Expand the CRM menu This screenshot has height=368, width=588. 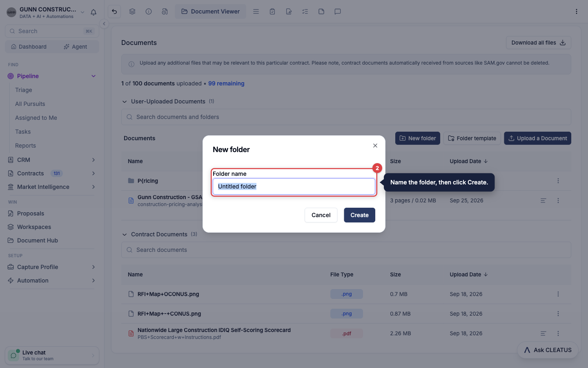(94, 160)
